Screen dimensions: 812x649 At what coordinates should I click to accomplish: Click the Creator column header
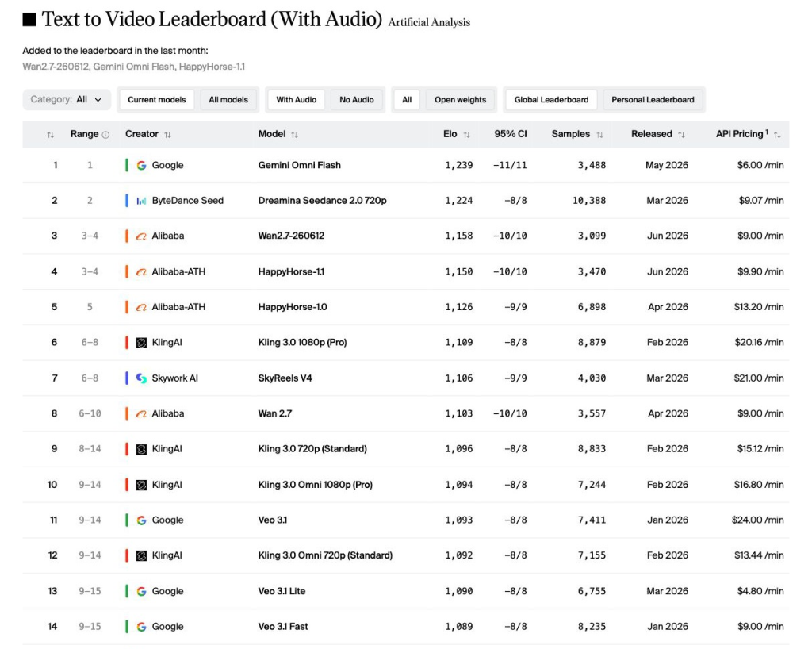[142, 134]
